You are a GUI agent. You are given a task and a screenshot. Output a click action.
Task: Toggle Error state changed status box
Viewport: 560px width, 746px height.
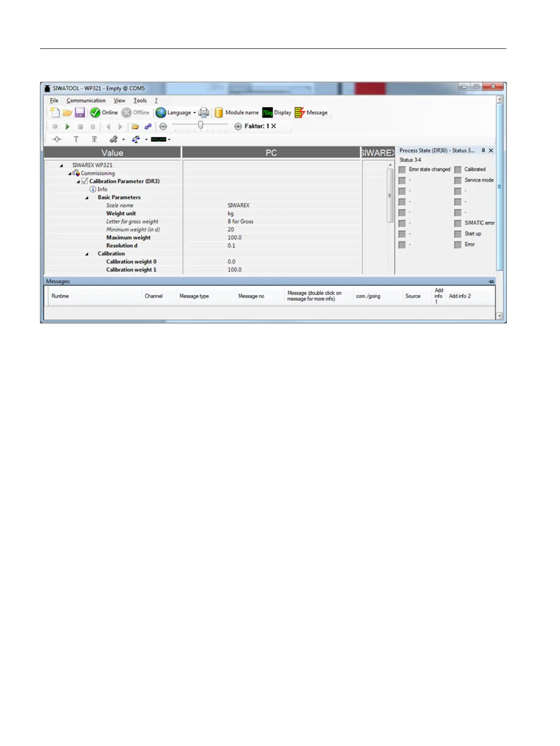pyautogui.click(x=402, y=170)
